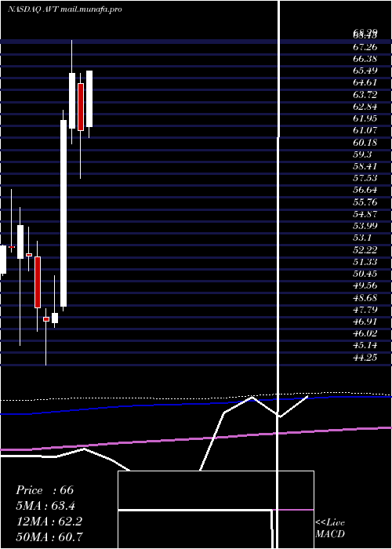The height and width of the screenshot is (549, 392).
Task: Click the 57.53 price axis label
Action: (365, 178)
